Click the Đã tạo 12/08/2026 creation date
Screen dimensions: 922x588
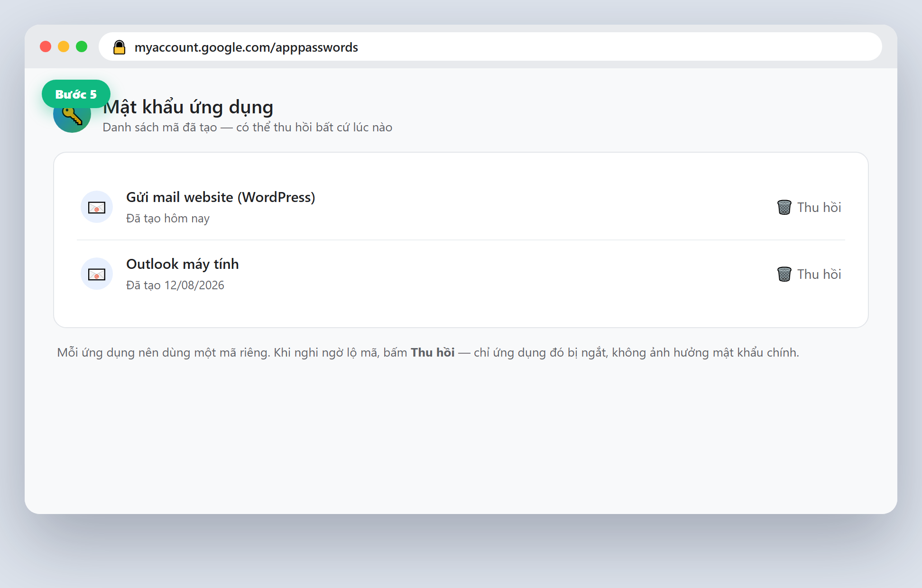[x=175, y=285]
